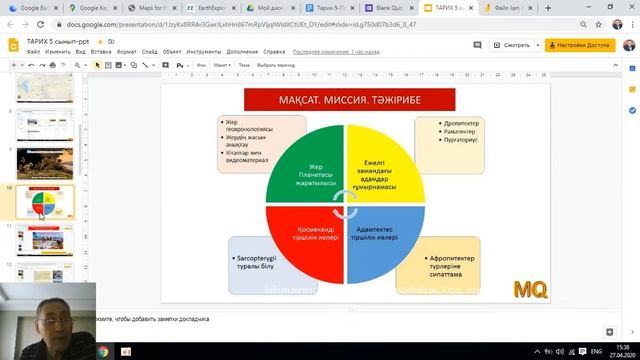The width and height of the screenshot is (640, 360).
Task: Open Keep notes side panel icon
Action: click(x=632, y=89)
